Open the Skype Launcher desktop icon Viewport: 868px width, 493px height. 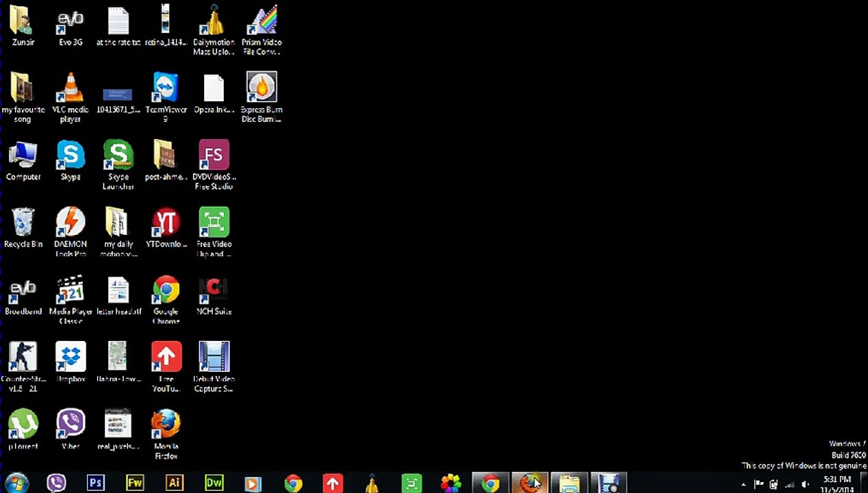click(118, 165)
